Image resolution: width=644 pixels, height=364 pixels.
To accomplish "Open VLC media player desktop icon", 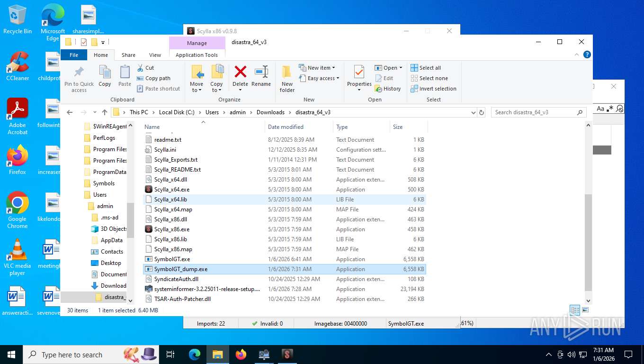I will [x=18, y=257].
